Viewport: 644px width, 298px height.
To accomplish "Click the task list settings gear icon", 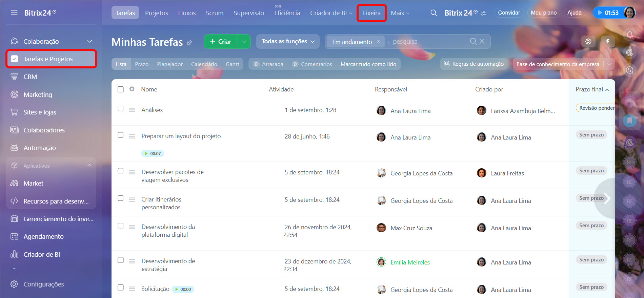I will [588, 41].
